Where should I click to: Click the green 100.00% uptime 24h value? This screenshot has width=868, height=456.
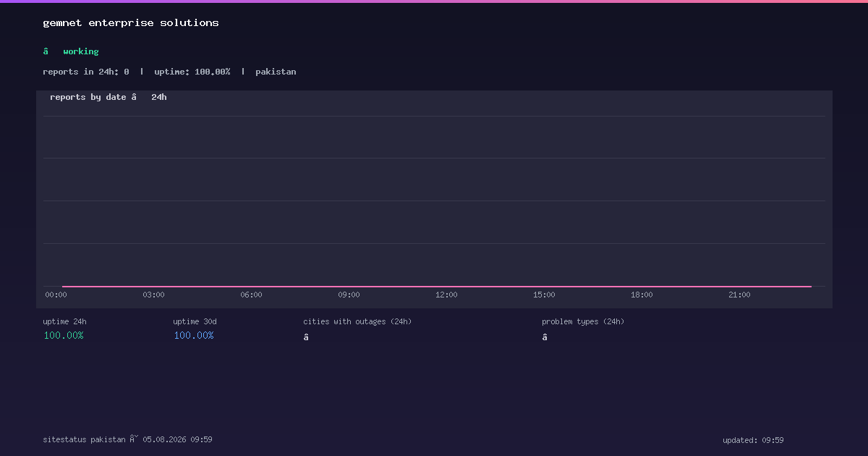(64, 335)
